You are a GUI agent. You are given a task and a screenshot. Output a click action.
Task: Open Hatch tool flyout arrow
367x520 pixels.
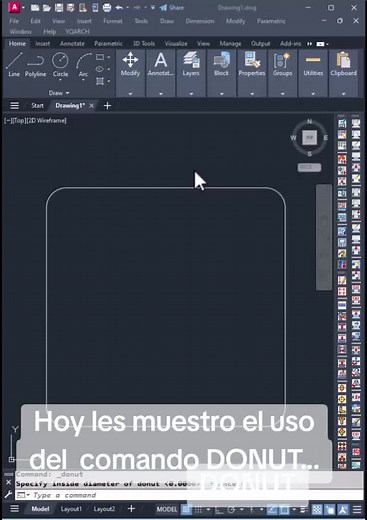coord(109,81)
